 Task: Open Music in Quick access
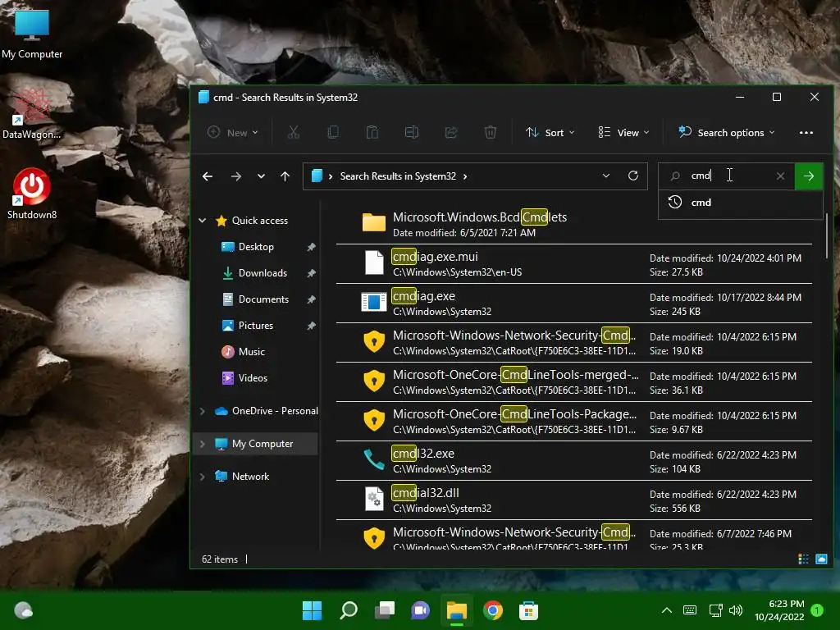(x=251, y=352)
